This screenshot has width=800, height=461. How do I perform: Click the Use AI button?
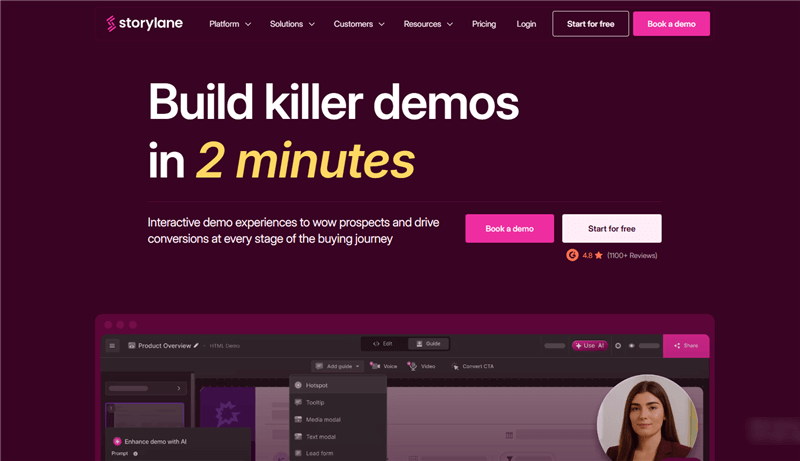click(x=590, y=346)
